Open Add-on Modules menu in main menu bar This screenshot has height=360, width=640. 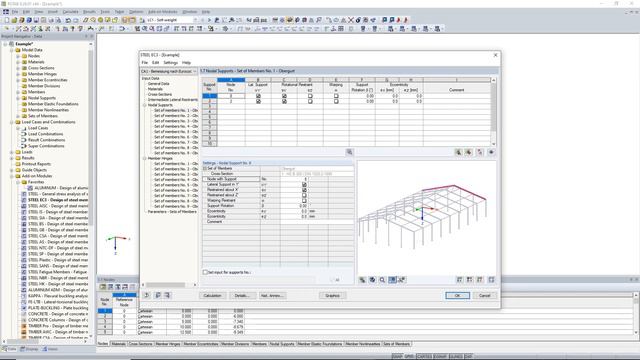coord(162,12)
